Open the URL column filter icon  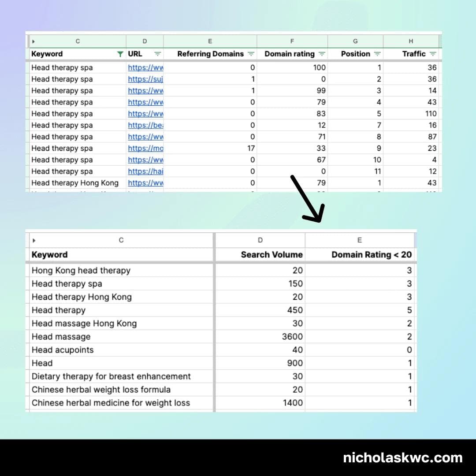pos(157,54)
